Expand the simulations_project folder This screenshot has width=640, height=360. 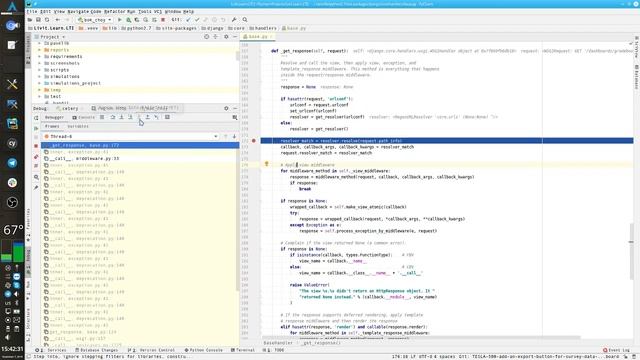40,83
